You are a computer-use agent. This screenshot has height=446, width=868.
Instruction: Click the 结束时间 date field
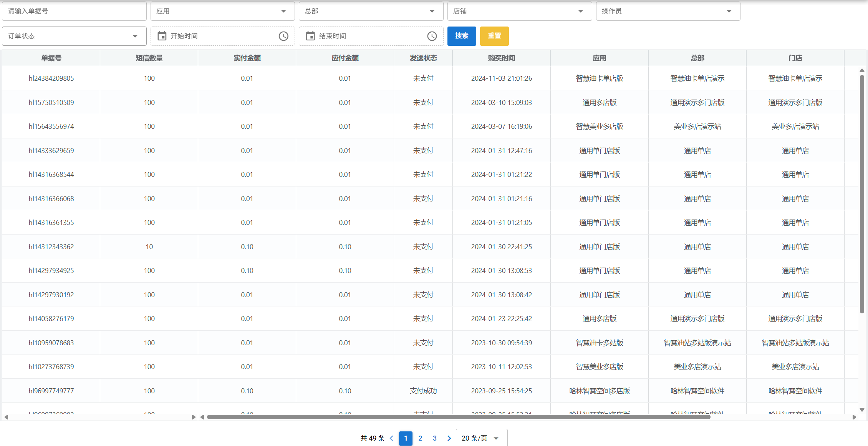coord(371,36)
